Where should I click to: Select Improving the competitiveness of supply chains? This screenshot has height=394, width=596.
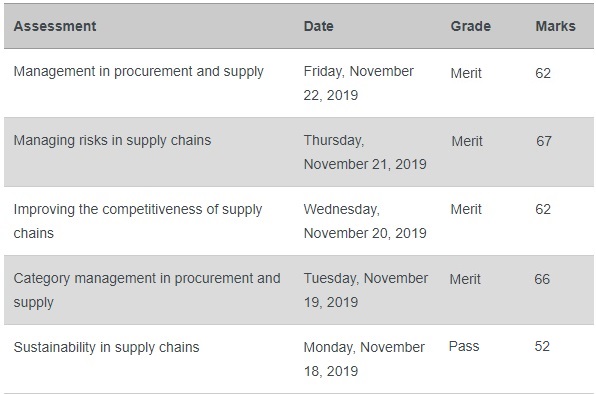tap(138, 221)
